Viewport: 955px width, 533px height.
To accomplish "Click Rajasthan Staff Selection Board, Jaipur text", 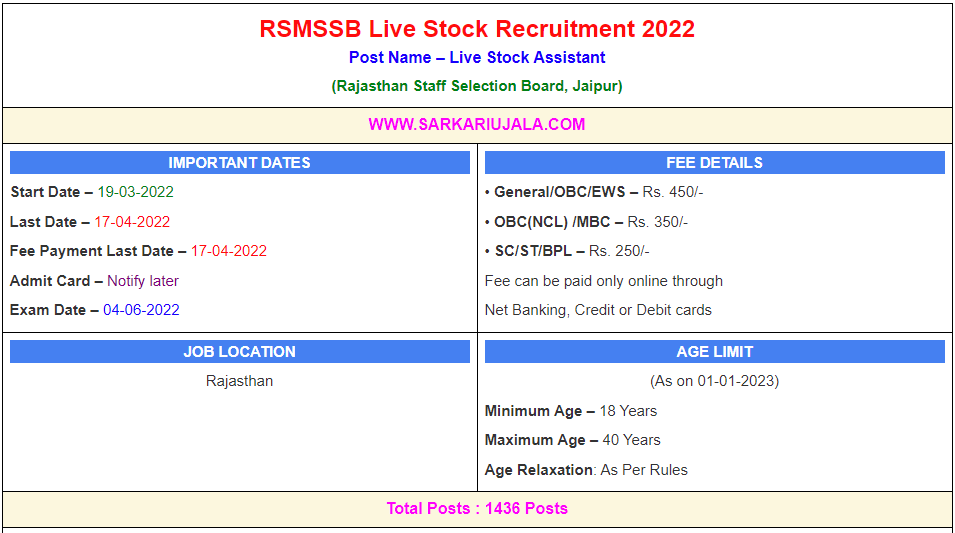I will 477,86.
